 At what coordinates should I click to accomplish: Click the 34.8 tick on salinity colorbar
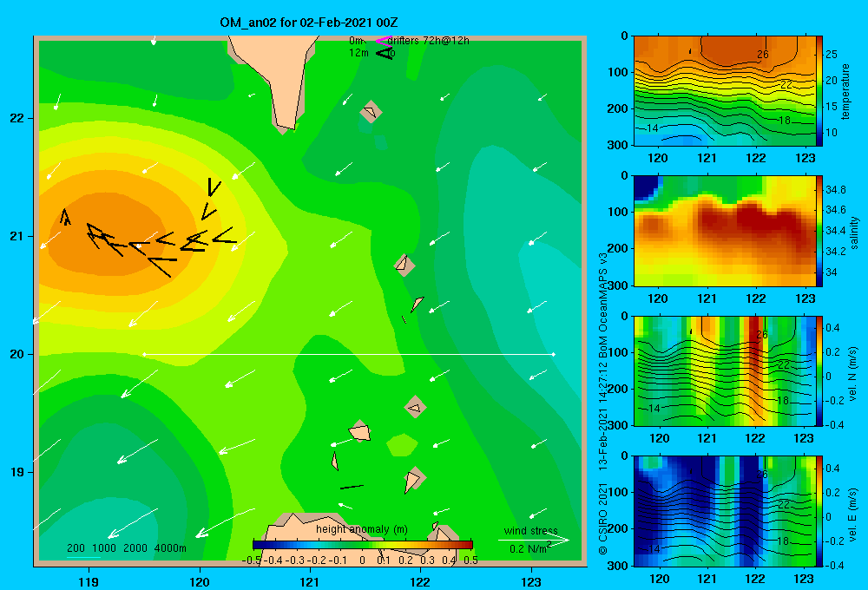point(836,189)
